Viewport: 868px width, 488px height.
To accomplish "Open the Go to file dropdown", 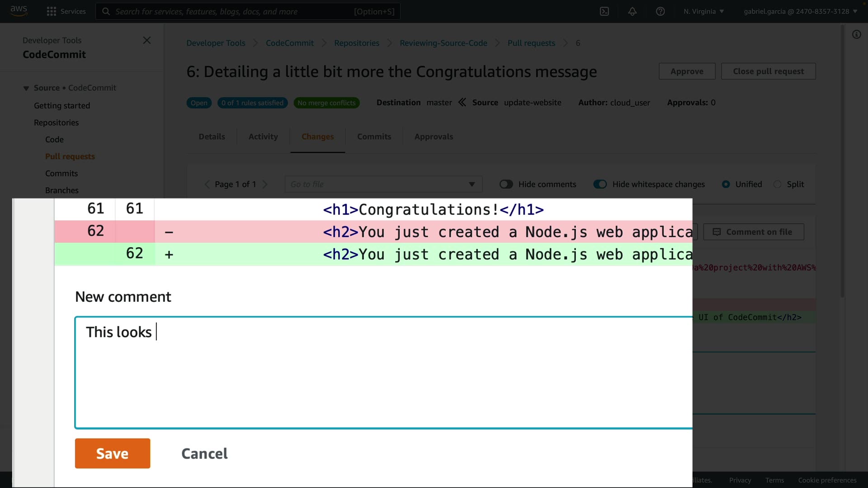I will pyautogui.click(x=383, y=184).
